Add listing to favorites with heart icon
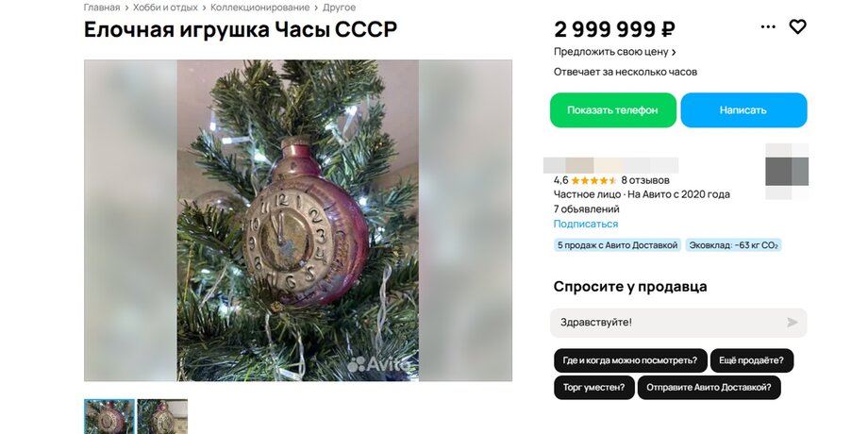 click(x=797, y=26)
